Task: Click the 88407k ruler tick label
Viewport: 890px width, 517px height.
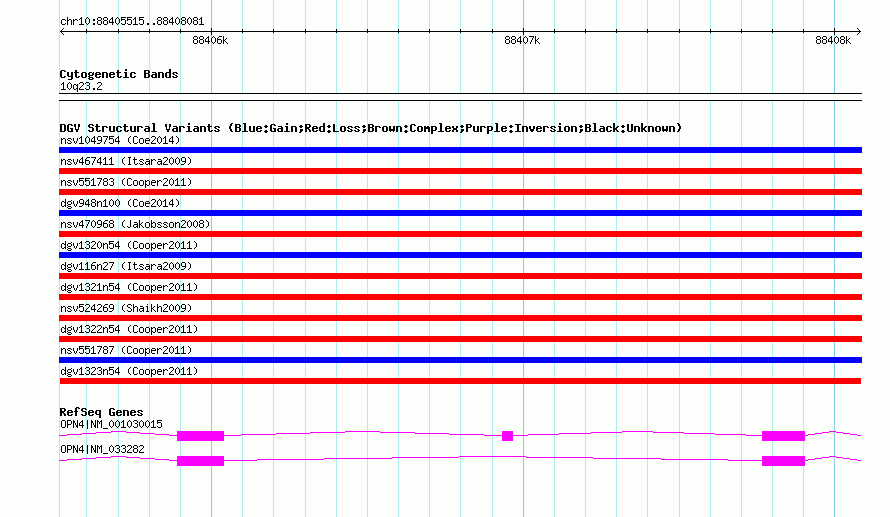Action: [x=522, y=40]
